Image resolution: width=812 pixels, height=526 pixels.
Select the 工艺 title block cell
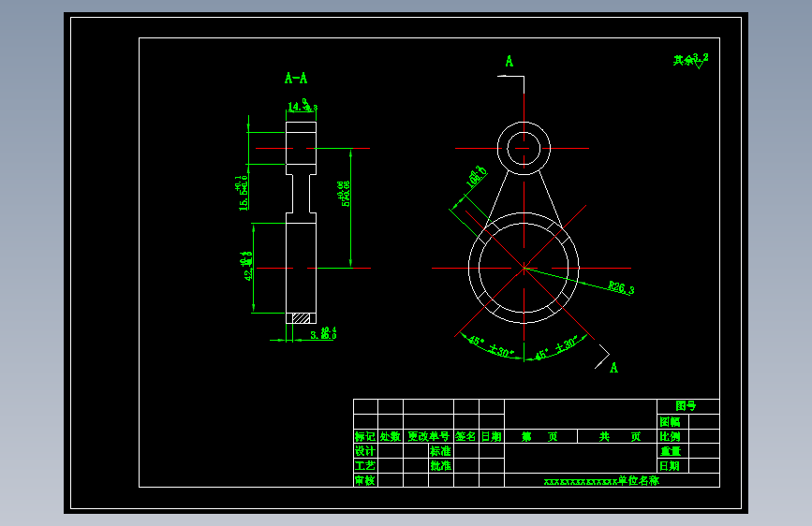pos(365,466)
